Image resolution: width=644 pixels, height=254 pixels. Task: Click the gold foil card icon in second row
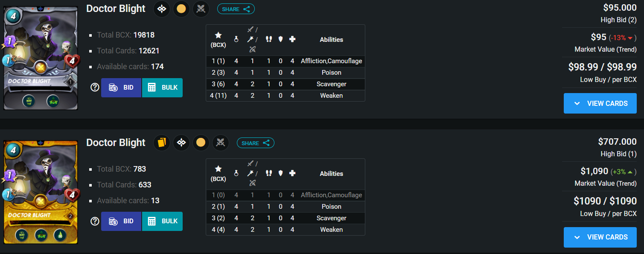pos(162,143)
